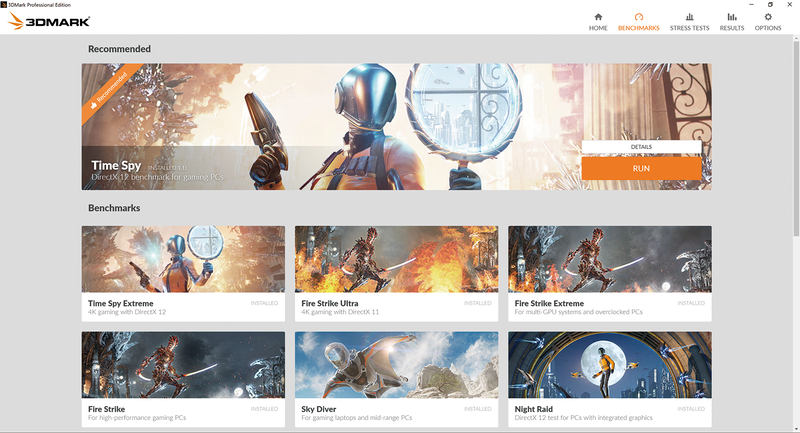The width and height of the screenshot is (800, 433).
Task: Click 'For gaming laptops and mid-range PCs' text
Action: coord(357,418)
